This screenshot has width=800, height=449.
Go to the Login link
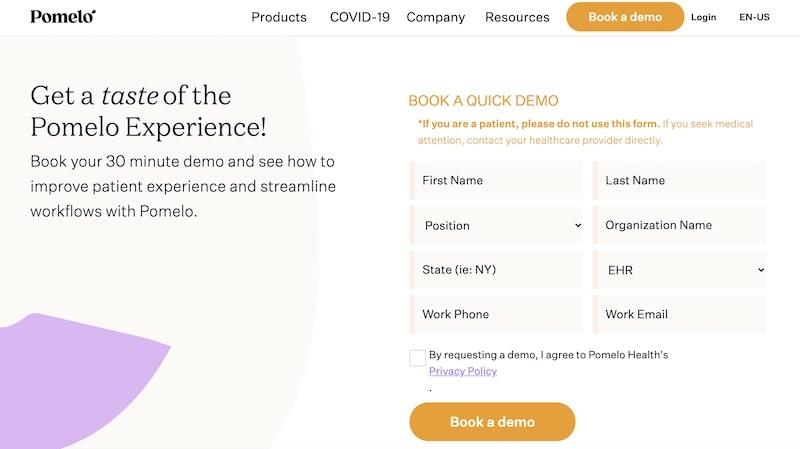click(704, 17)
